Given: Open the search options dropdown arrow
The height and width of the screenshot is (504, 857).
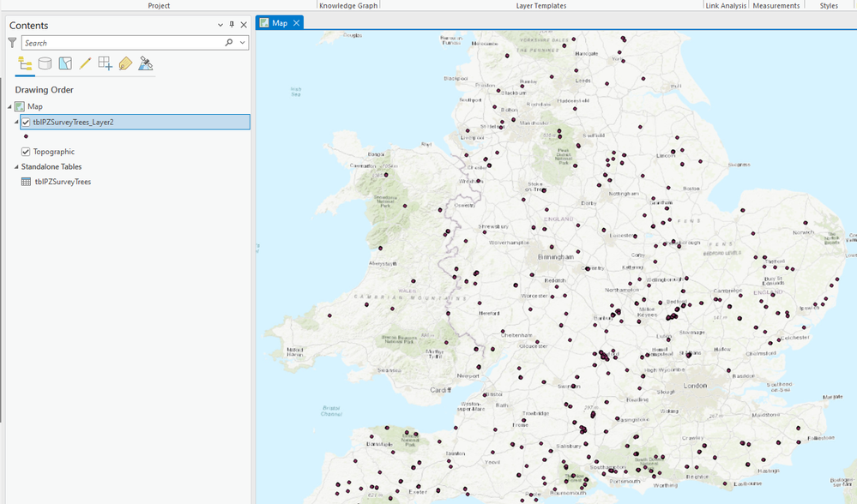Looking at the screenshot, I should point(243,43).
